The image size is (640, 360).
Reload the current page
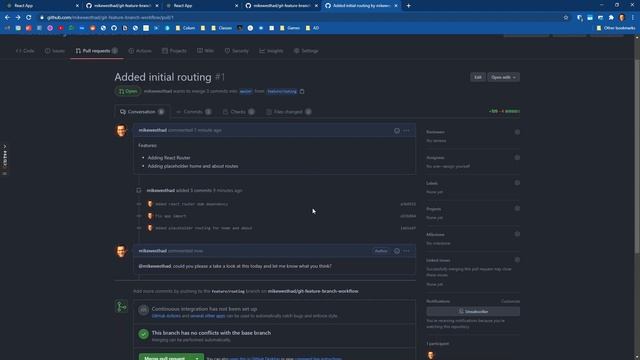tap(29, 18)
